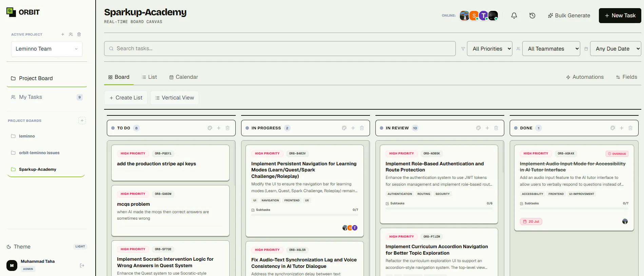Delete the TO DO list
This screenshot has height=276, width=644.
(x=228, y=128)
